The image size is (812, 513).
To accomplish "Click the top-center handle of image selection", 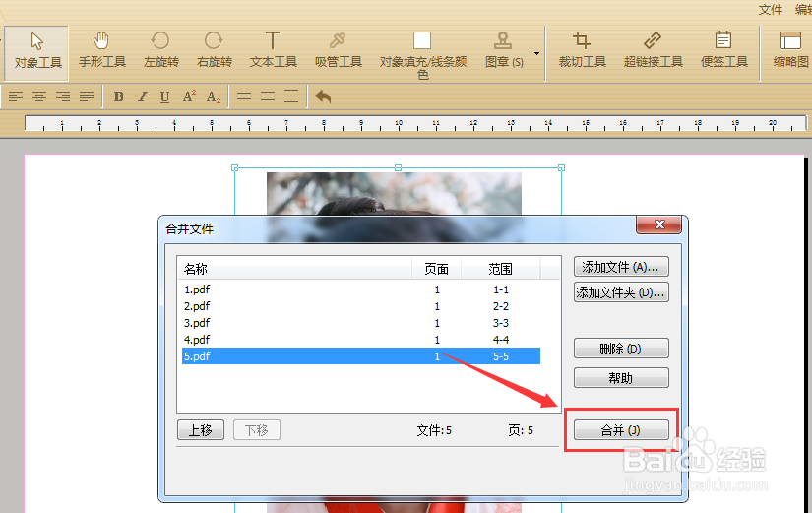I will (x=398, y=168).
